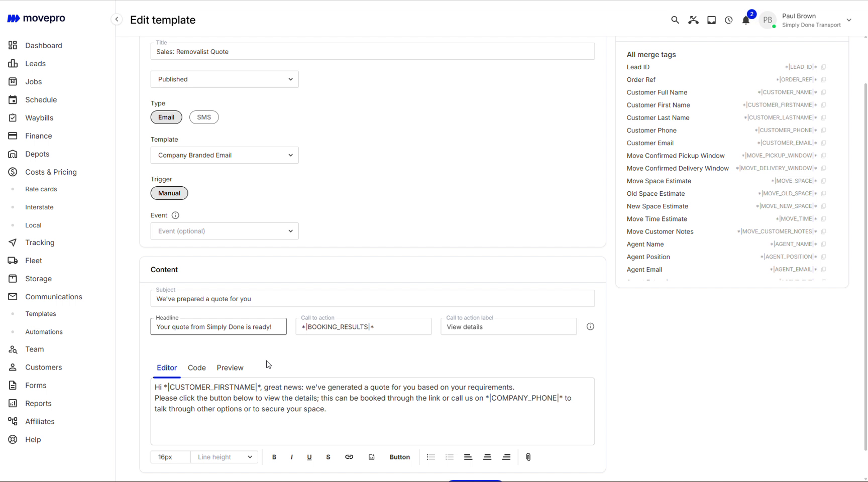This screenshot has height=482, width=868.
Task: Open Automations in the sidebar
Action: point(44,332)
